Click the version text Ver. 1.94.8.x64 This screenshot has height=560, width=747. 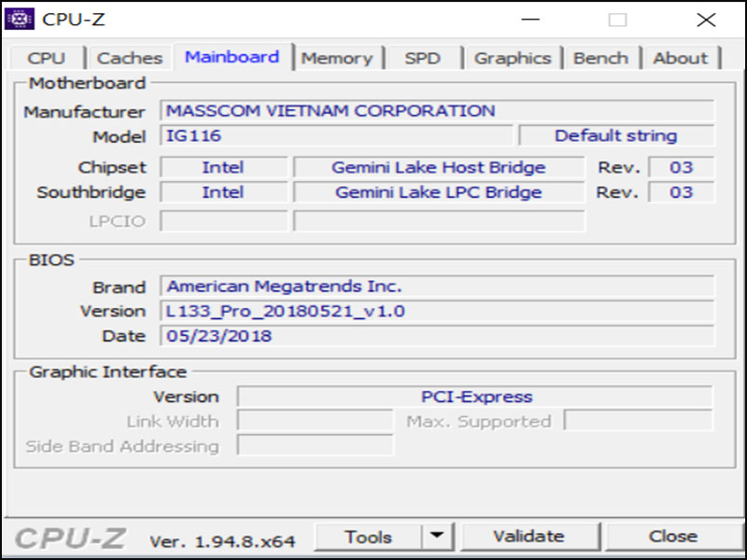point(222,541)
